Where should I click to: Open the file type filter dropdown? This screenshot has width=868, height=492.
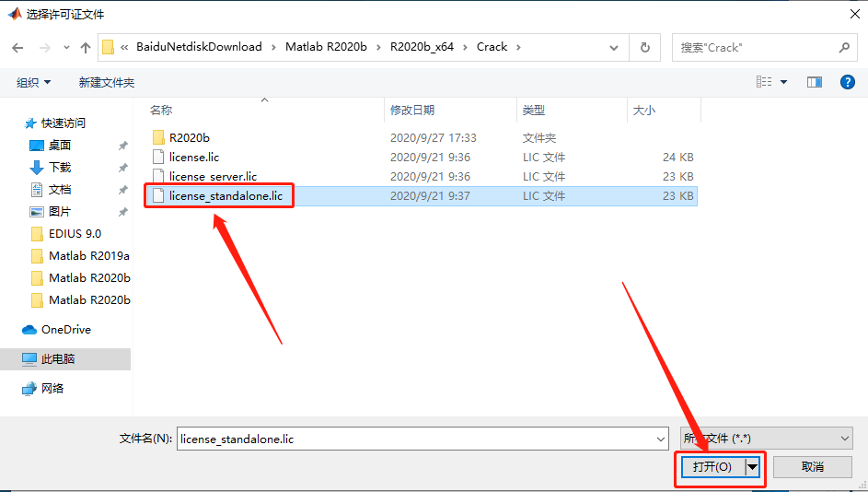pos(766,439)
